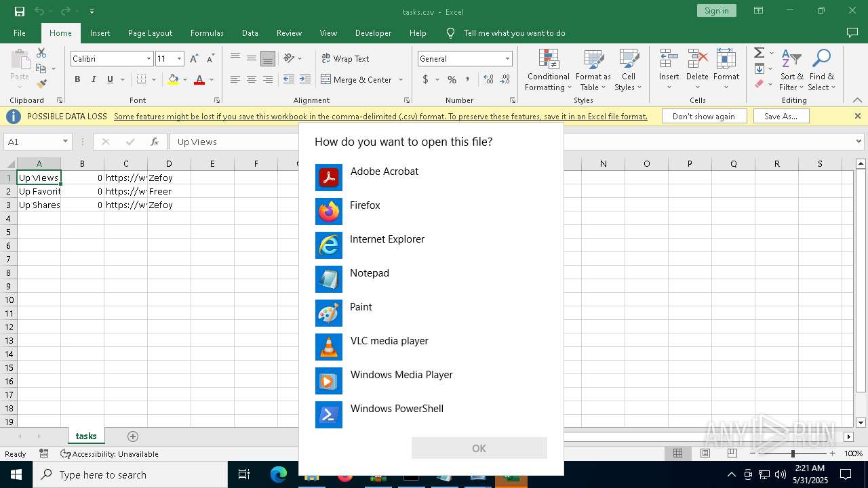Open Format as Table gallery
Image resolution: width=868 pixels, height=488 pixels.
pos(593,70)
